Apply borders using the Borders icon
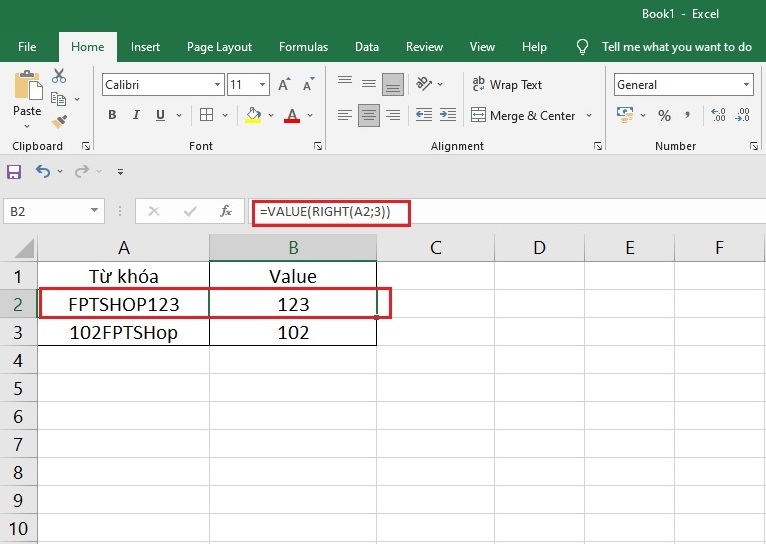766x544 pixels. pos(207,115)
